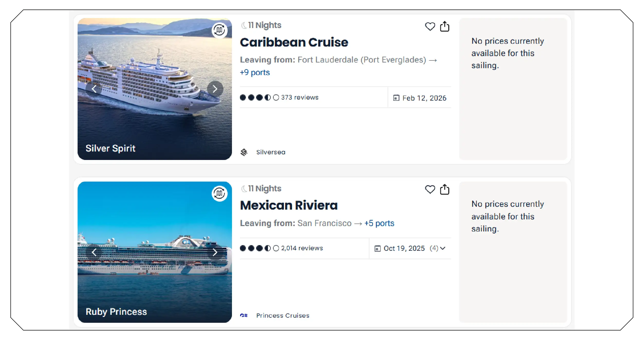
Task: Open the +9 ports link for Caribbean Cruise
Action: pyautogui.click(x=255, y=72)
